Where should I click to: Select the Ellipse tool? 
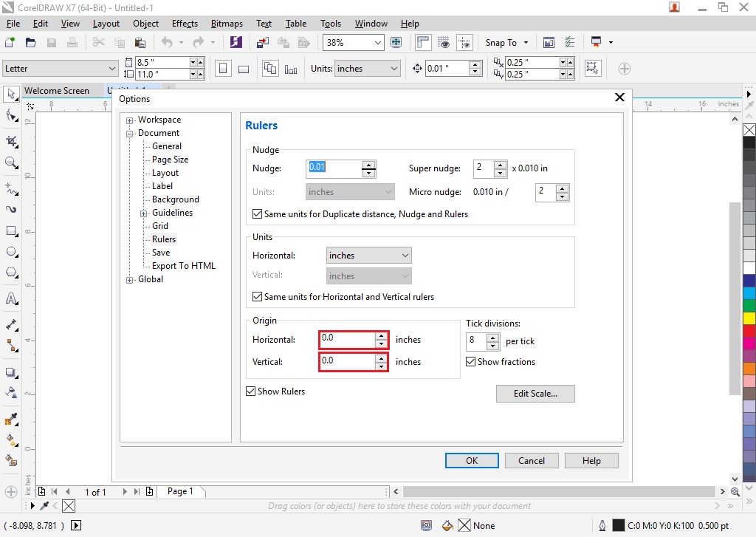click(11, 252)
